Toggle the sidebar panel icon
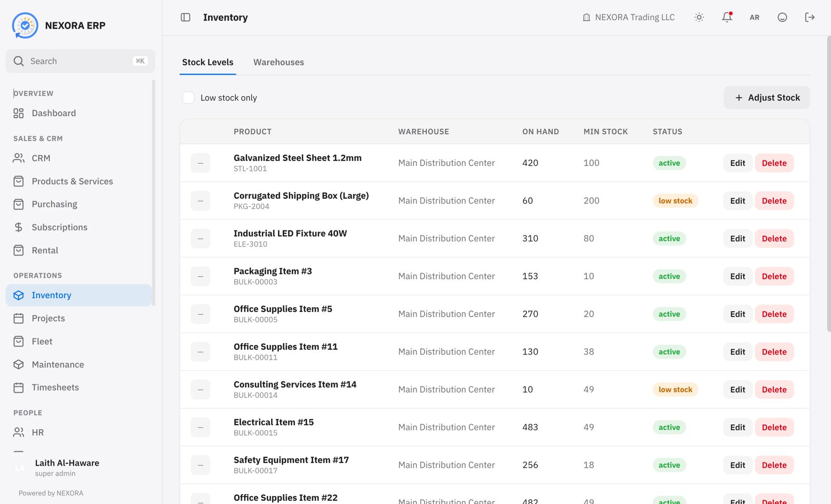The height and width of the screenshot is (504, 831). (185, 17)
